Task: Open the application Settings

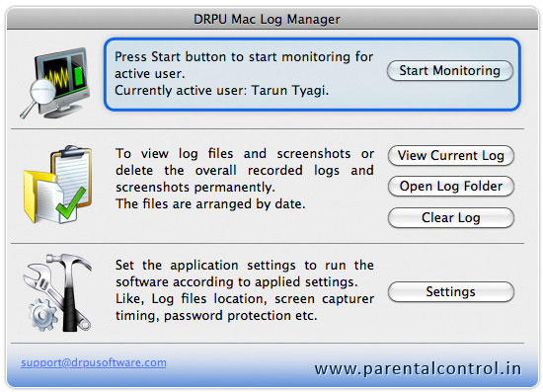Action: coord(451,291)
